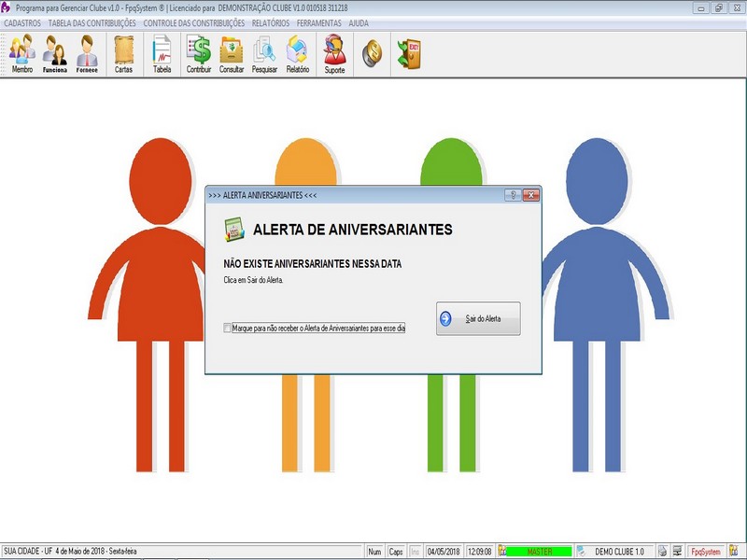Viewport: 747px width, 560px height.
Task: Click icon beside DEMO CLUBE 1.0
Action: click(x=581, y=551)
